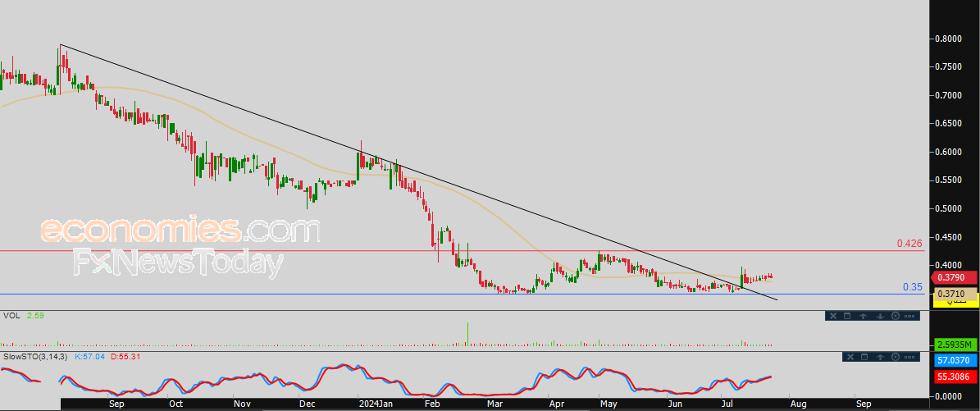
Task: Click the 0.6000 price axis label
Action: 948,152
